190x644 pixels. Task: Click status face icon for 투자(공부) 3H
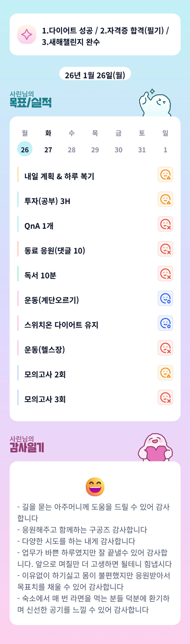point(165,199)
